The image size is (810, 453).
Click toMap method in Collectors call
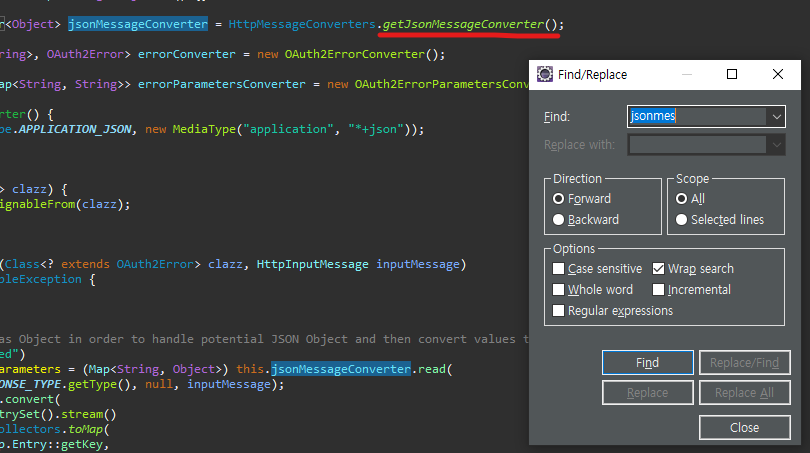86,429
